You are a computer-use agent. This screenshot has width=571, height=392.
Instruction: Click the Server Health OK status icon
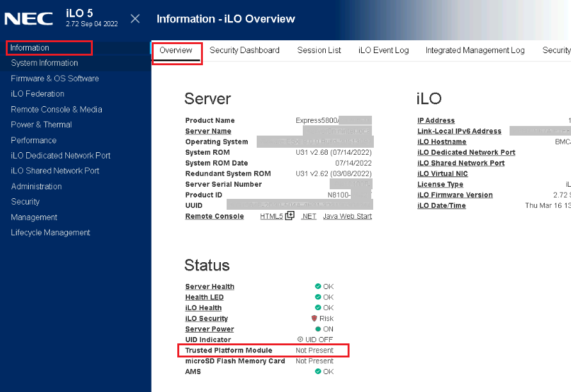click(x=318, y=286)
